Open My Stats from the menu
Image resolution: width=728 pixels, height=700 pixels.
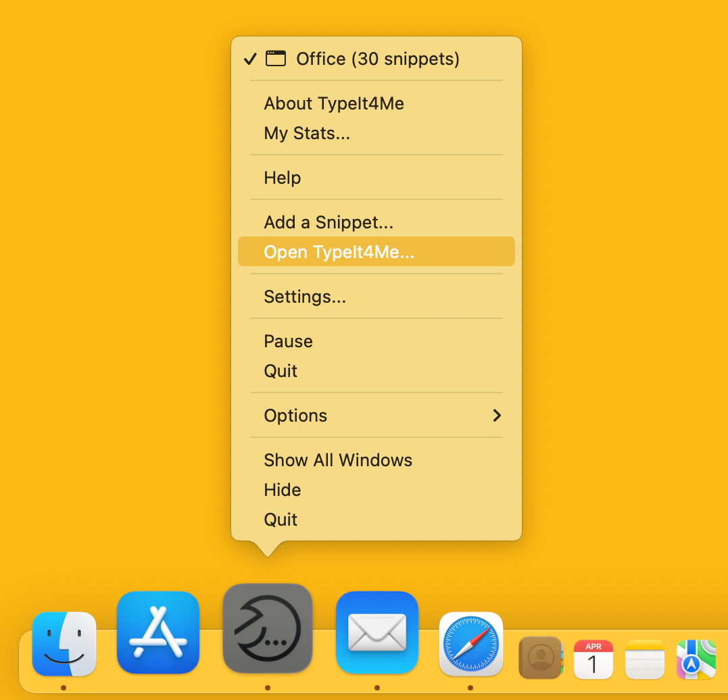pos(307,133)
